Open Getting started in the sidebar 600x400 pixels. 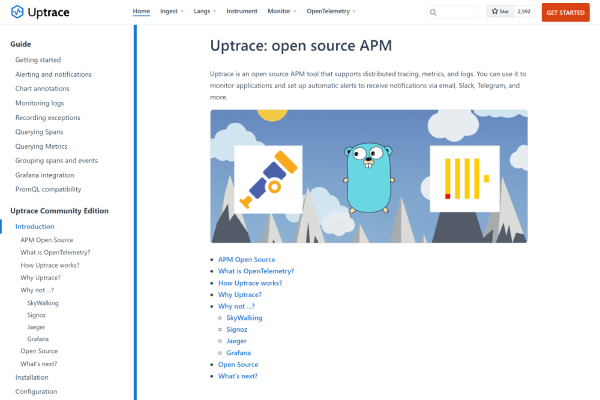tap(38, 60)
